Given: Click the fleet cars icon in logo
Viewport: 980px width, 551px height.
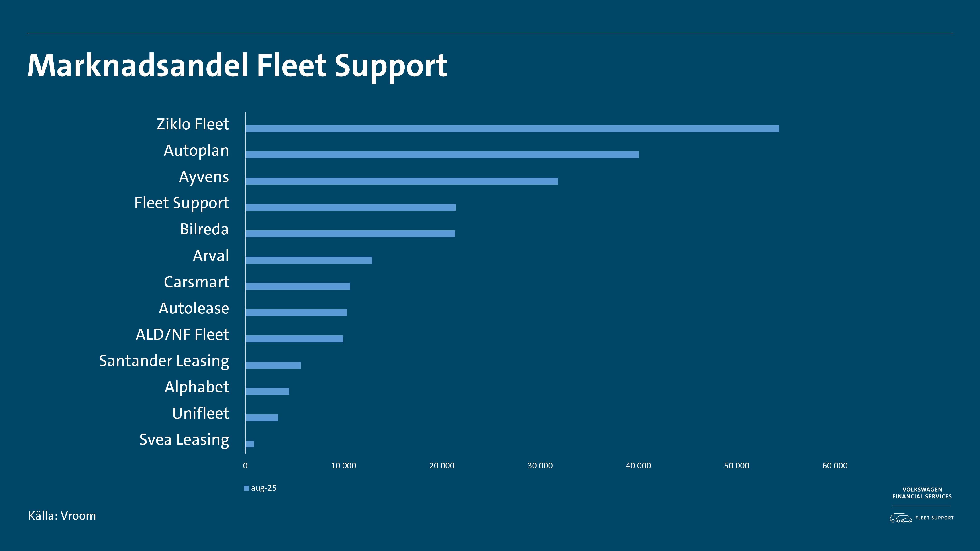Looking at the screenshot, I should tap(900, 518).
